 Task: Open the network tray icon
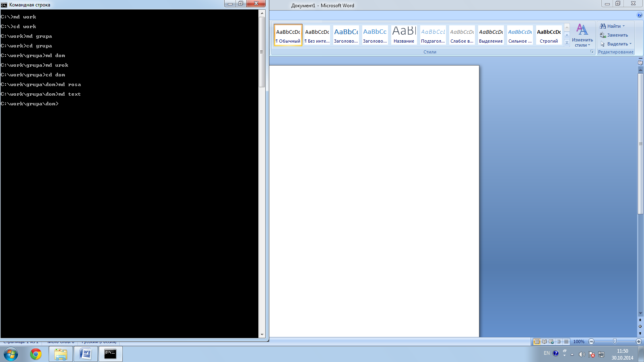[601, 354]
